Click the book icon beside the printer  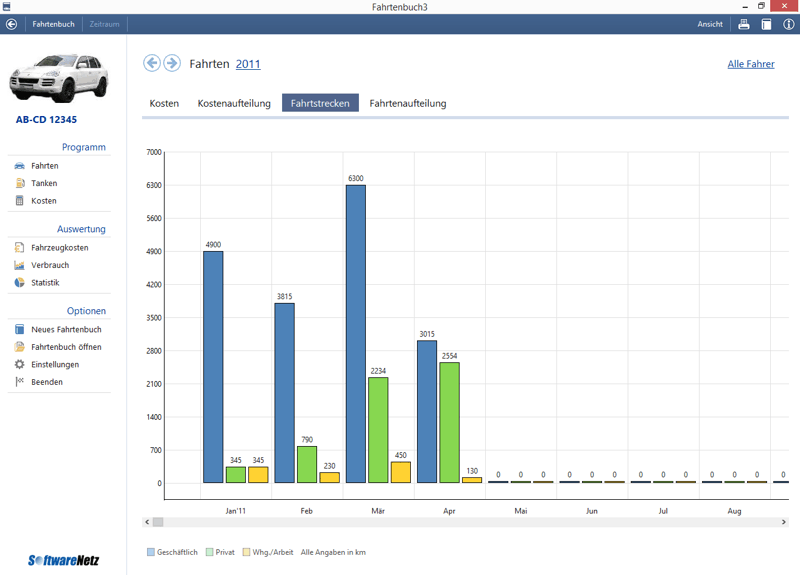pyautogui.click(x=766, y=24)
